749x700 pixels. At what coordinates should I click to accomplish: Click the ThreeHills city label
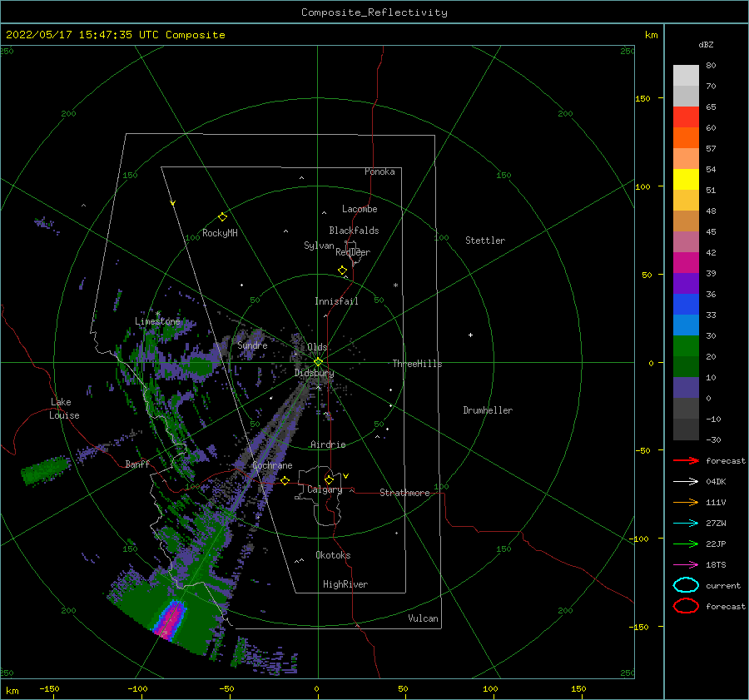coord(417,364)
